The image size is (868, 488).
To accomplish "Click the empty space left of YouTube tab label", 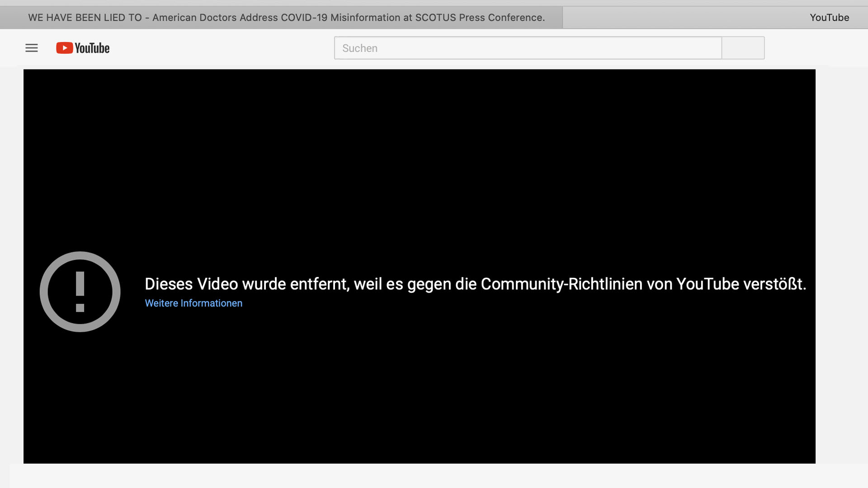I will point(678,18).
